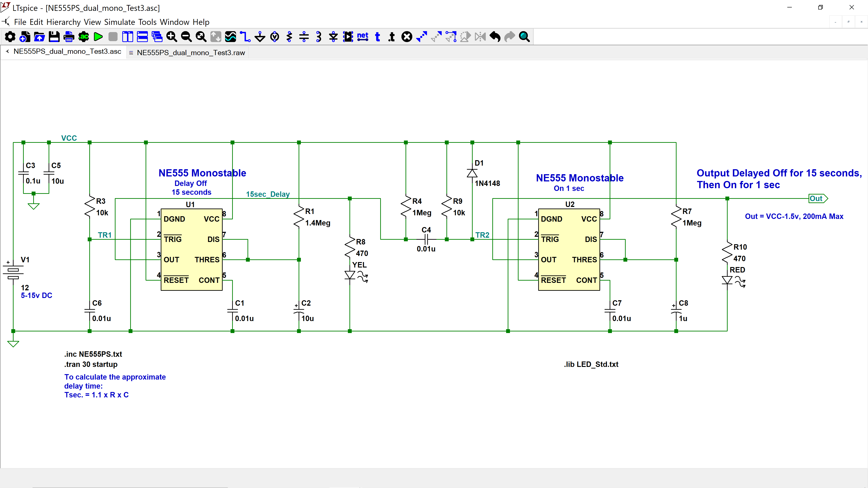Select the D1 '1N4148' diode label
The width and height of the screenshot is (868, 488).
pos(487,183)
